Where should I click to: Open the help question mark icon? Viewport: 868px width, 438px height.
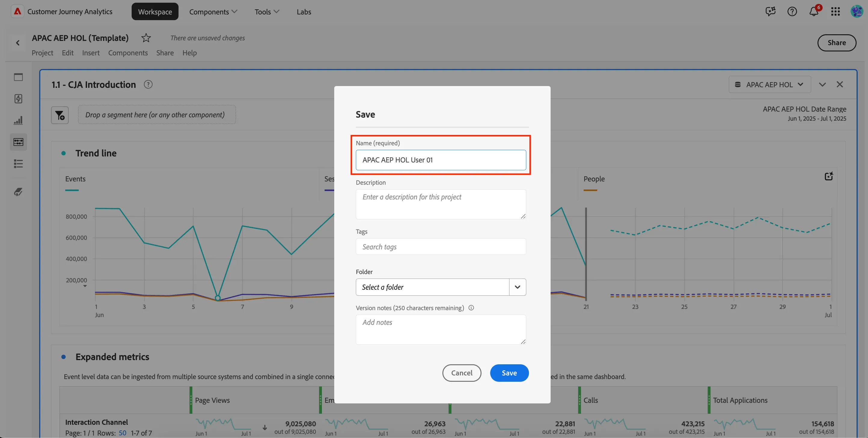point(792,11)
